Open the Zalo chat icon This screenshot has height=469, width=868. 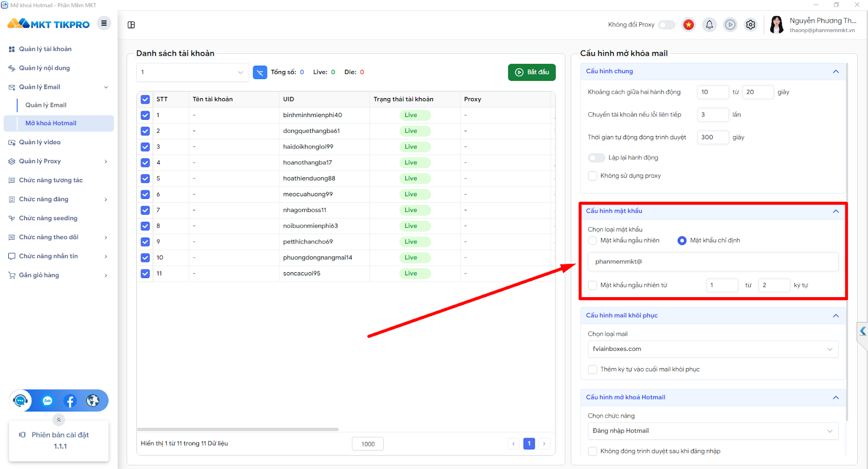click(48, 401)
